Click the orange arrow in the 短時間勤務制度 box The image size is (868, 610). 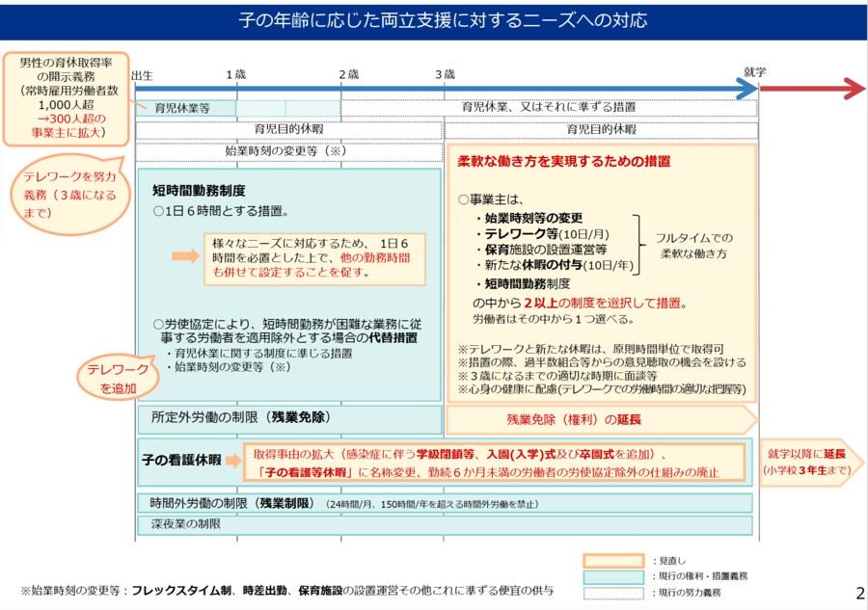[184, 256]
